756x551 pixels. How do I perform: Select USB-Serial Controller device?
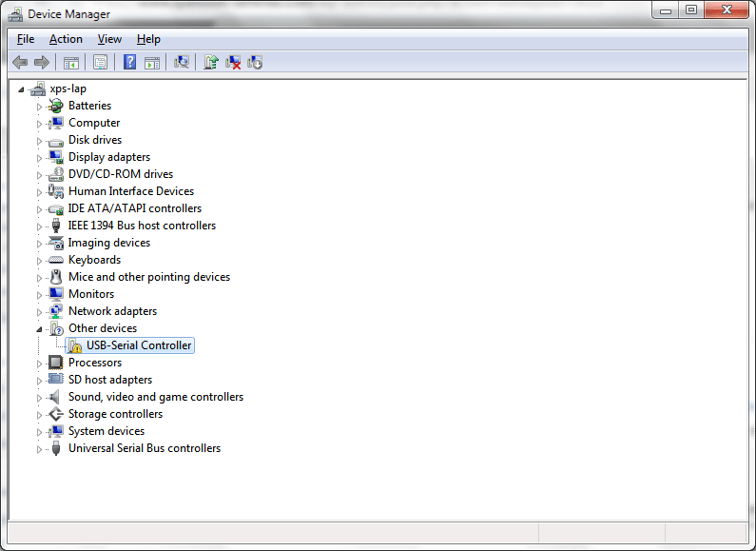139,345
